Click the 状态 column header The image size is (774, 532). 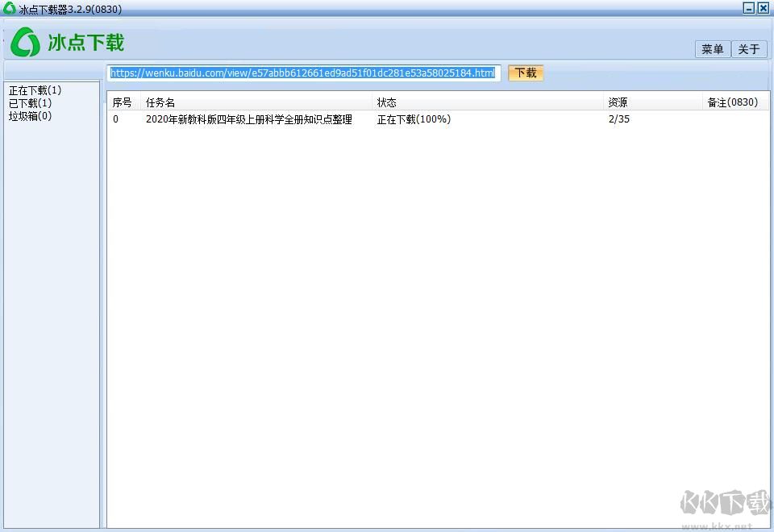click(x=487, y=102)
